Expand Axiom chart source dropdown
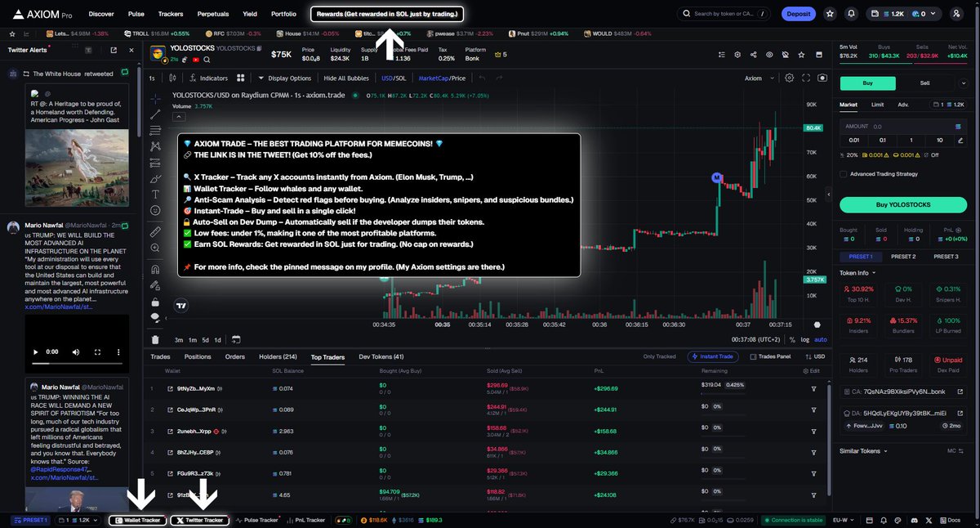980x528 pixels. [758, 78]
